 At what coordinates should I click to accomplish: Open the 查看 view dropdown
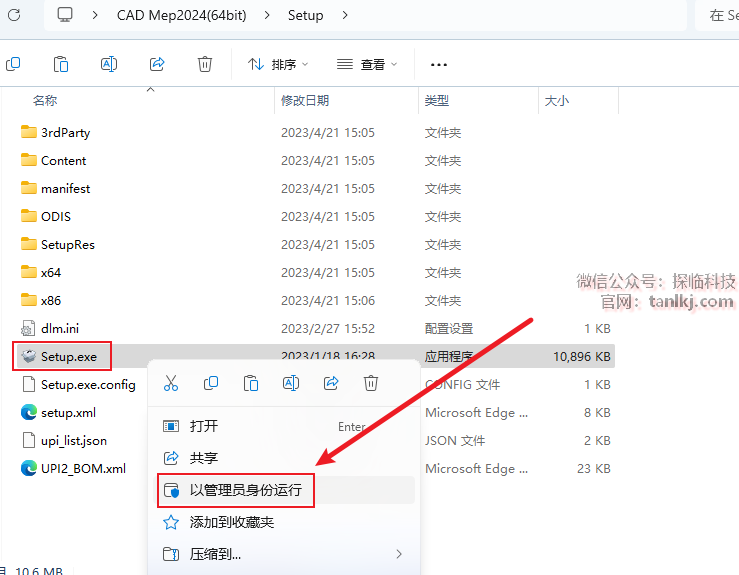click(x=367, y=64)
